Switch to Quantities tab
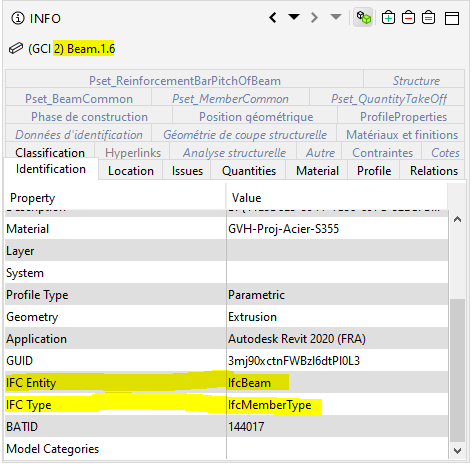The width and height of the screenshot is (473, 475). coord(249,171)
